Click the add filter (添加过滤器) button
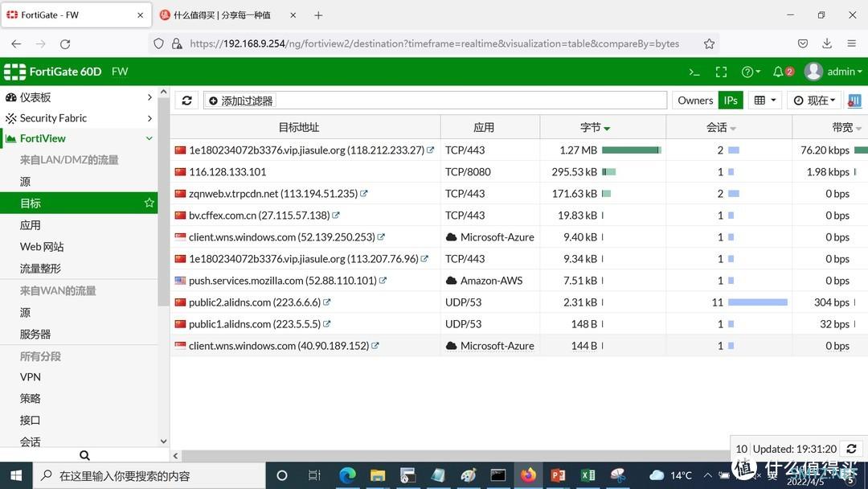The image size is (868, 489). tap(241, 101)
